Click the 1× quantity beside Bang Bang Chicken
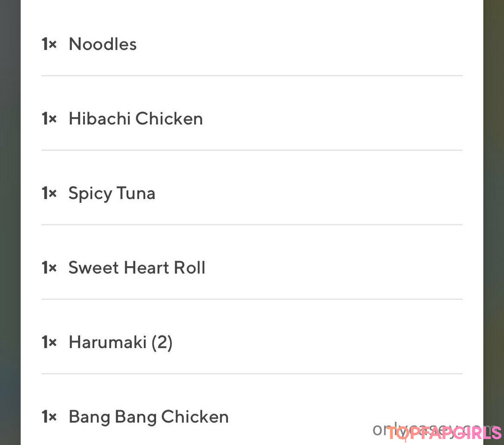 tap(49, 417)
